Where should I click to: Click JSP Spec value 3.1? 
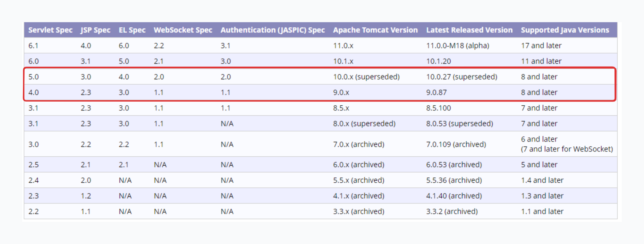coord(85,61)
